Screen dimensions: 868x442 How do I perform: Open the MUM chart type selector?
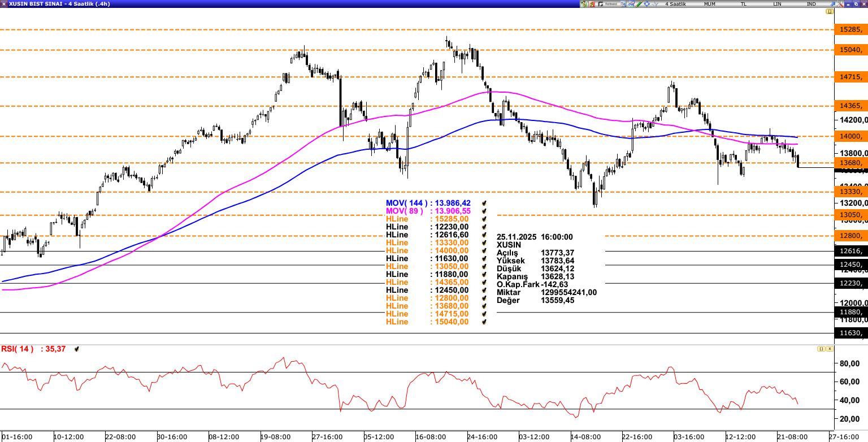pos(709,4)
